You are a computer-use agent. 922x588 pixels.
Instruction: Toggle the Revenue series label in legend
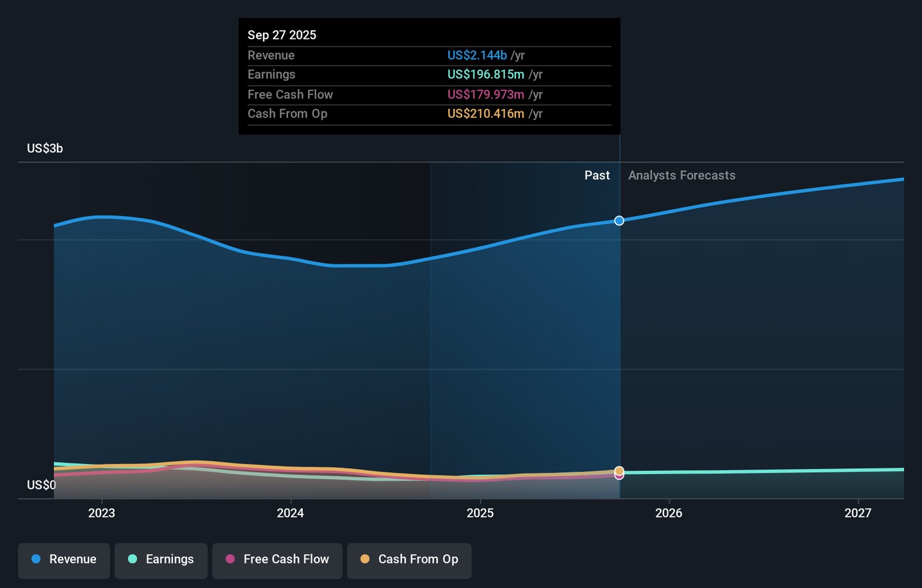(x=72, y=559)
